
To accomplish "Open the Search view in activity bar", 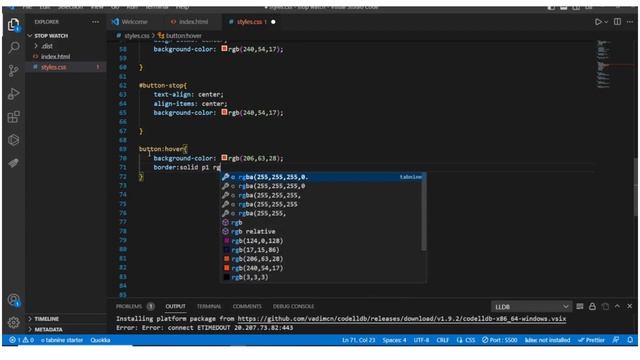I will (13, 47).
